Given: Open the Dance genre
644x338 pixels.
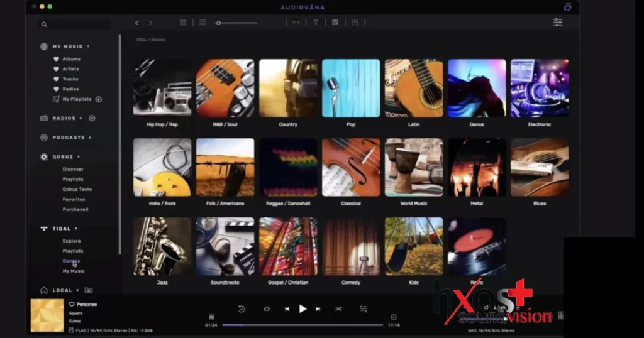Looking at the screenshot, I should point(477,88).
